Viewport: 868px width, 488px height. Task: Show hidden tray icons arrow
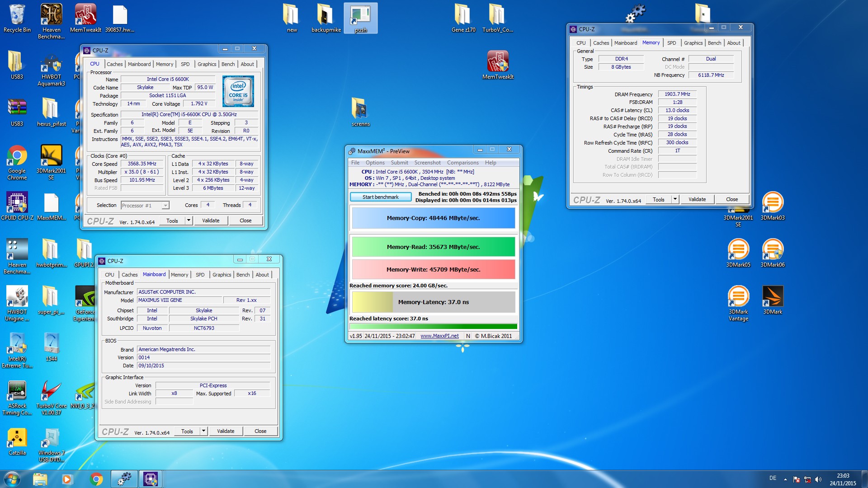coord(785,479)
